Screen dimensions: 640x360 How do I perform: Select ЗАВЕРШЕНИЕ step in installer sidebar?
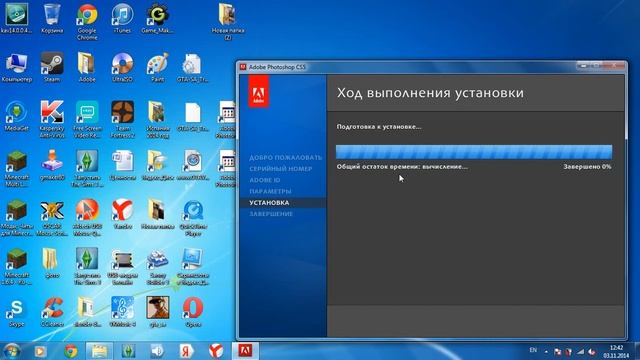(x=271, y=214)
